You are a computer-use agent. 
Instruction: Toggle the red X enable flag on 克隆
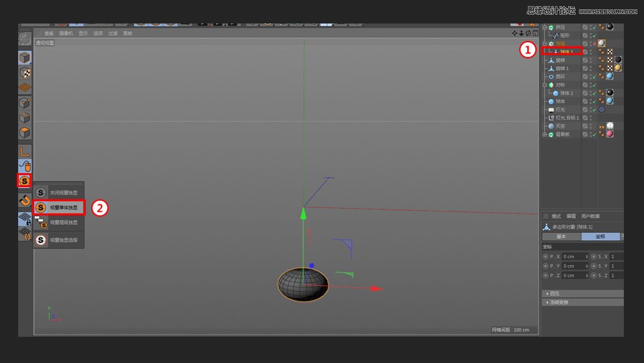coord(594,43)
